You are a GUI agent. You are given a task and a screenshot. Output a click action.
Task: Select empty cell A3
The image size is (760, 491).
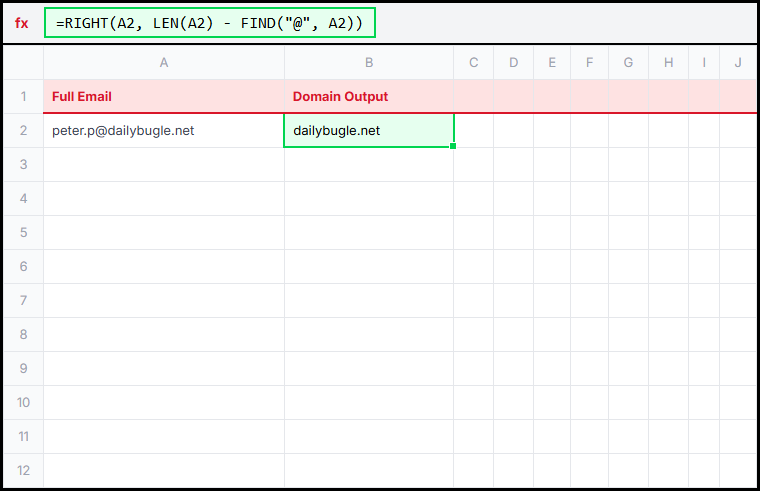(x=164, y=164)
